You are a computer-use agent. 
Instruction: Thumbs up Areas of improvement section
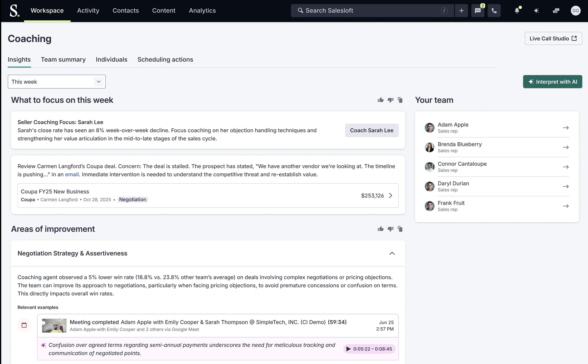381,229
